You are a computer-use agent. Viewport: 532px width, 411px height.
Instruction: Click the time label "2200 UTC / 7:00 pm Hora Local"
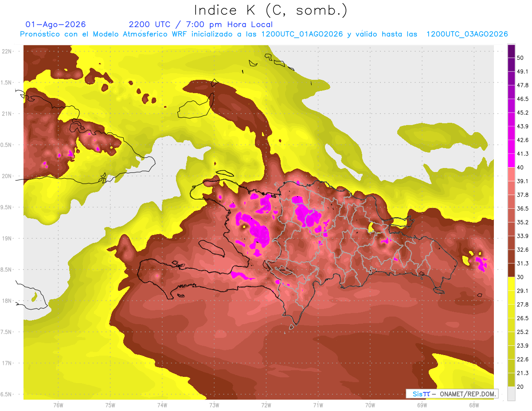point(201,24)
